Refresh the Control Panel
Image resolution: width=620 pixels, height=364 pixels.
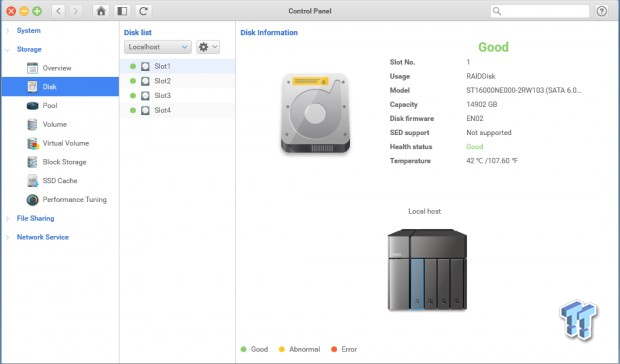143,11
